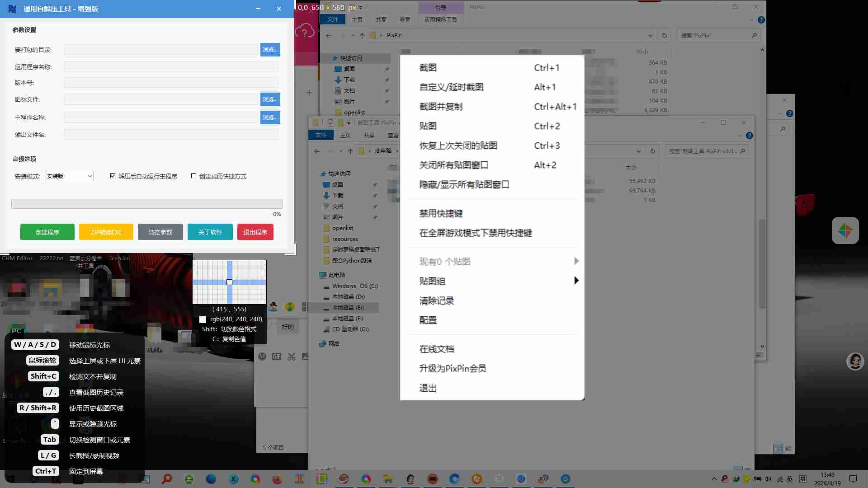Click the emoji icon in chat toolbar

(x=262, y=357)
